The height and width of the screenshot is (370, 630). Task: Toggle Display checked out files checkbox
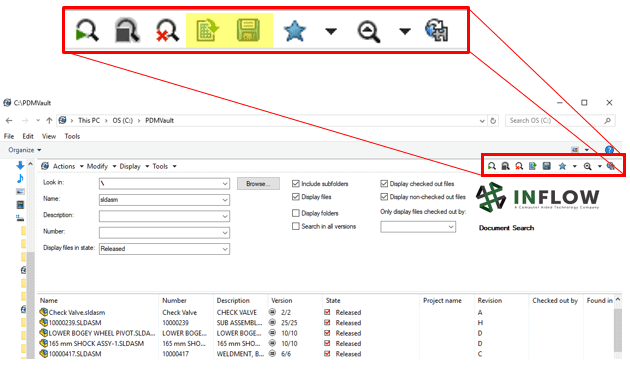click(x=384, y=184)
